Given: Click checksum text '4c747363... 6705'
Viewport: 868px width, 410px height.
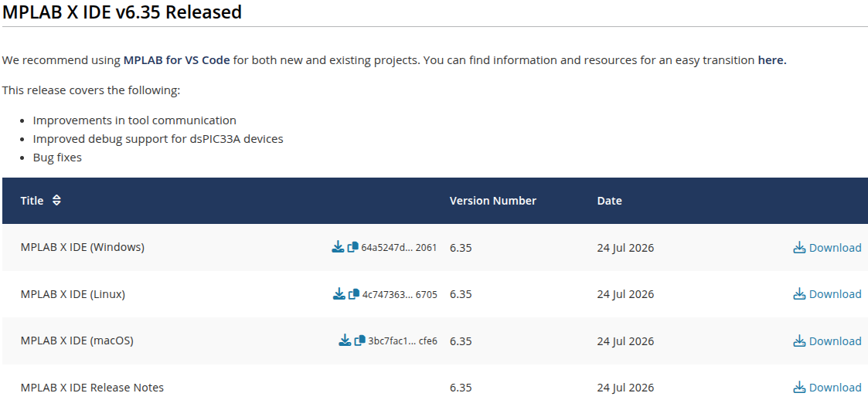Looking at the screenshot, I should pyautogui.click(x=400, y=294).
